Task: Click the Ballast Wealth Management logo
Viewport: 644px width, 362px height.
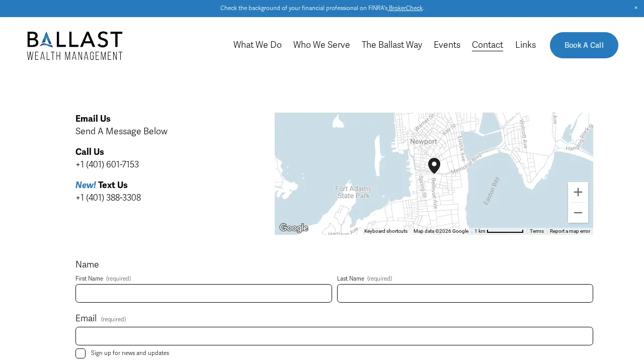Action: 75,46
